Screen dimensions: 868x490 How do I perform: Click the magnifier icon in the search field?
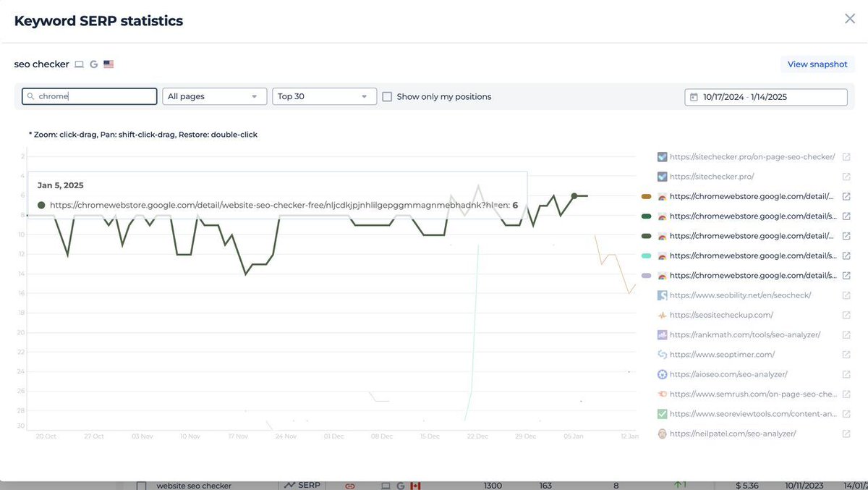pos(30,96)
